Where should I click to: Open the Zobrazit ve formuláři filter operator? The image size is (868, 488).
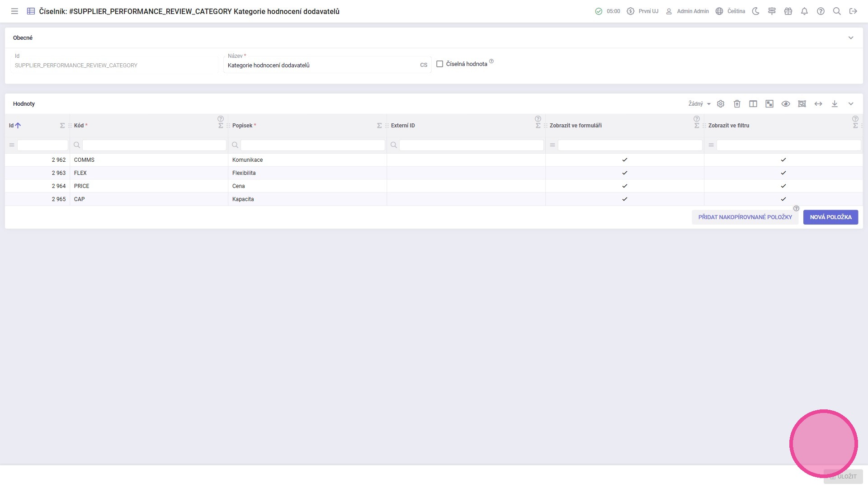552,145
